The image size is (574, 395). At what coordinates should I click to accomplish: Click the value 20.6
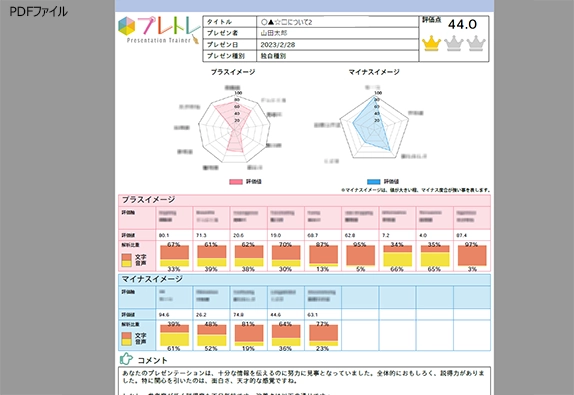click(x=238, y=235)
